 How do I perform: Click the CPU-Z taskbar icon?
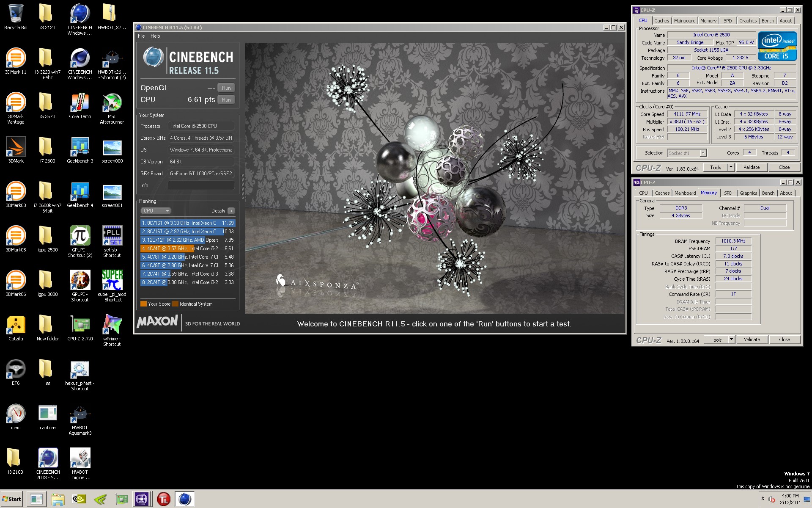(x=142, y=499)
